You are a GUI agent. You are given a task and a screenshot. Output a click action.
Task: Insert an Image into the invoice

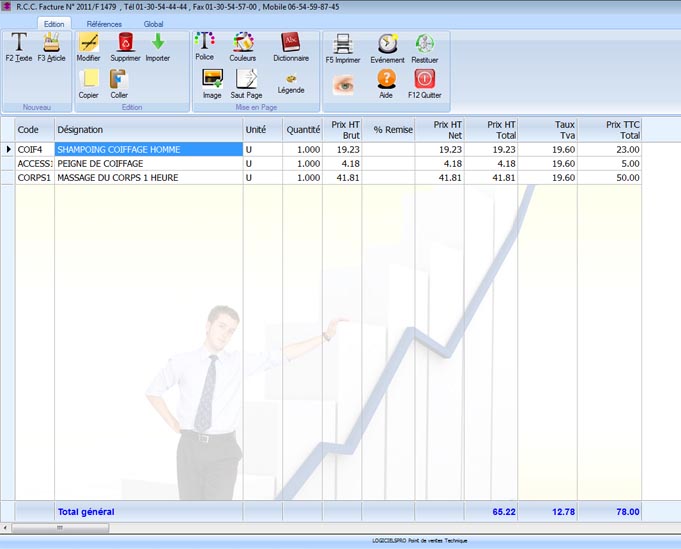212,79
